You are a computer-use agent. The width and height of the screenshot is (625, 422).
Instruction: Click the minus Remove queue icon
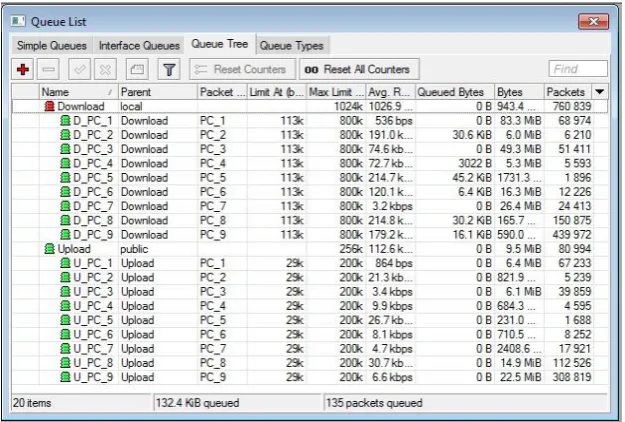(x=48, y=69)
